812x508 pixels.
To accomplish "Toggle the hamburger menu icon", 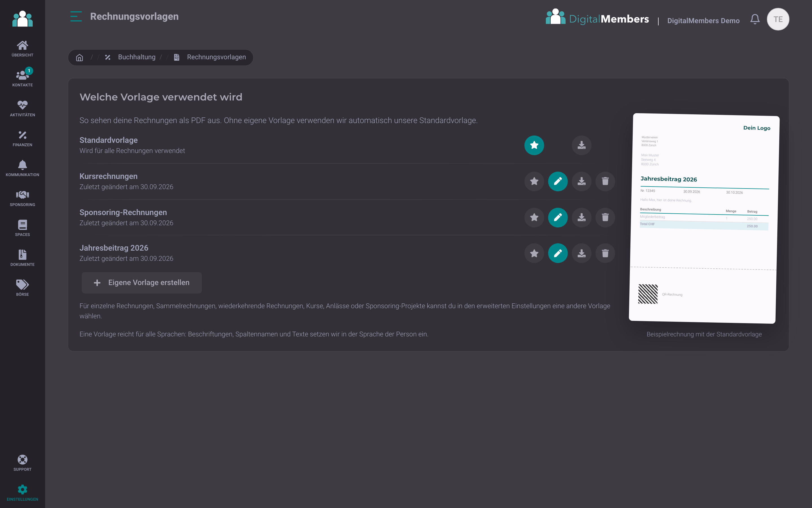I will click(76, 16).
